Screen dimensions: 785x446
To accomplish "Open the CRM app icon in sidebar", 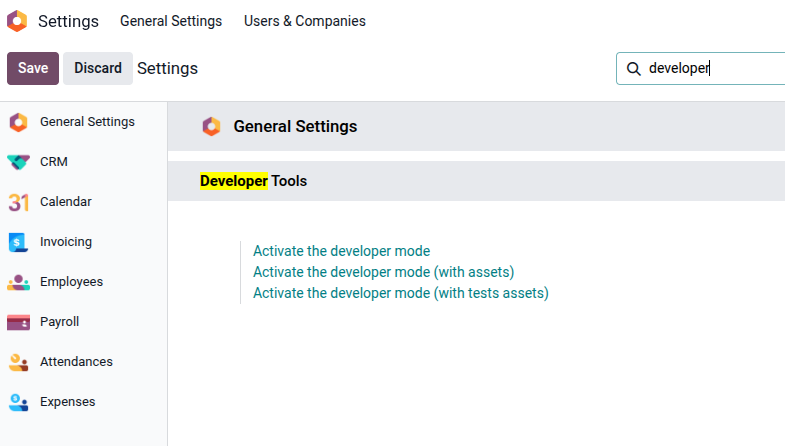I will [18, 162].
